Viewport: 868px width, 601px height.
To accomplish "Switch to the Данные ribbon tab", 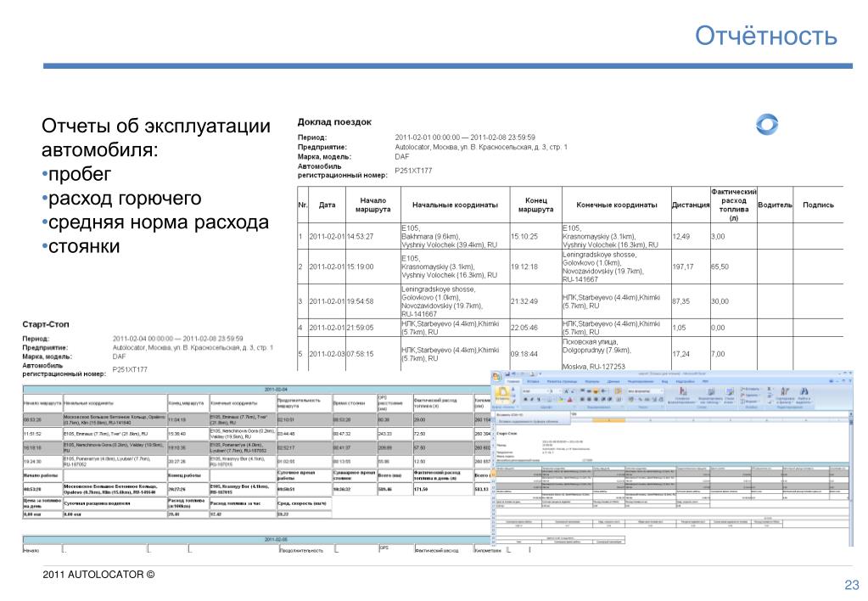I will point(613,382).
